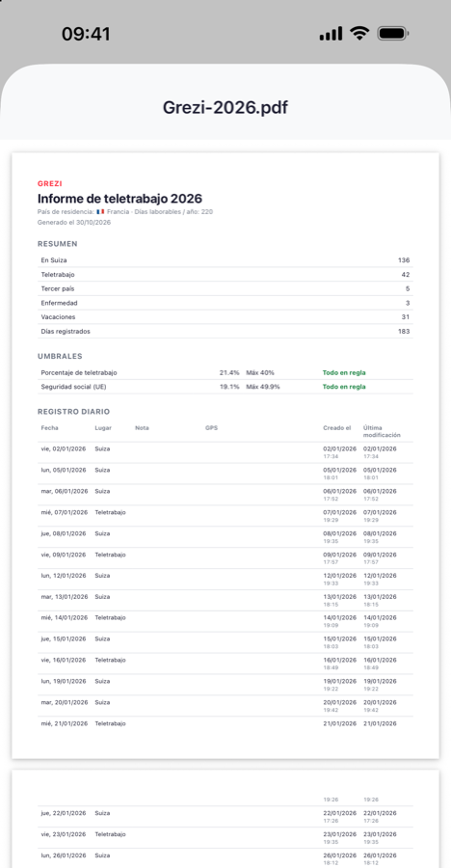Select date 'lun, 26/01/2026' row

point(225,858)
